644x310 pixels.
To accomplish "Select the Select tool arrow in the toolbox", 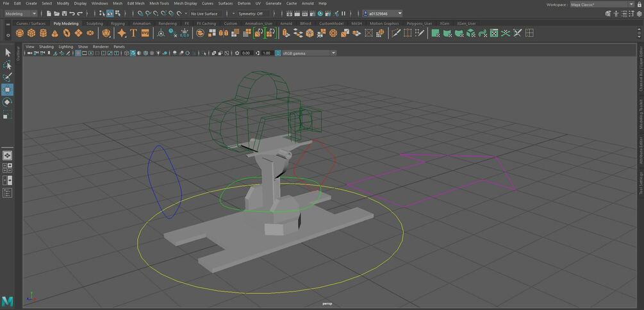I will point(8,52).
